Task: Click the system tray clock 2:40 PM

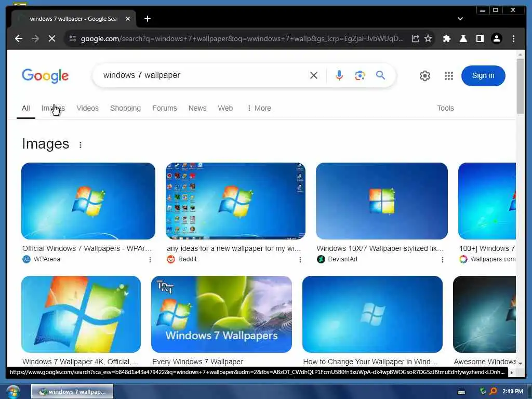Action: (513, 391)
